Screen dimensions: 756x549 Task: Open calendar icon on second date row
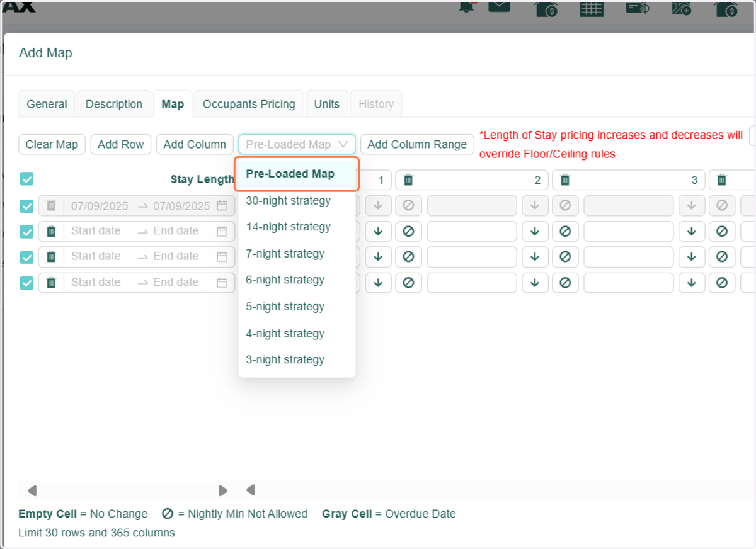[222, 231]
